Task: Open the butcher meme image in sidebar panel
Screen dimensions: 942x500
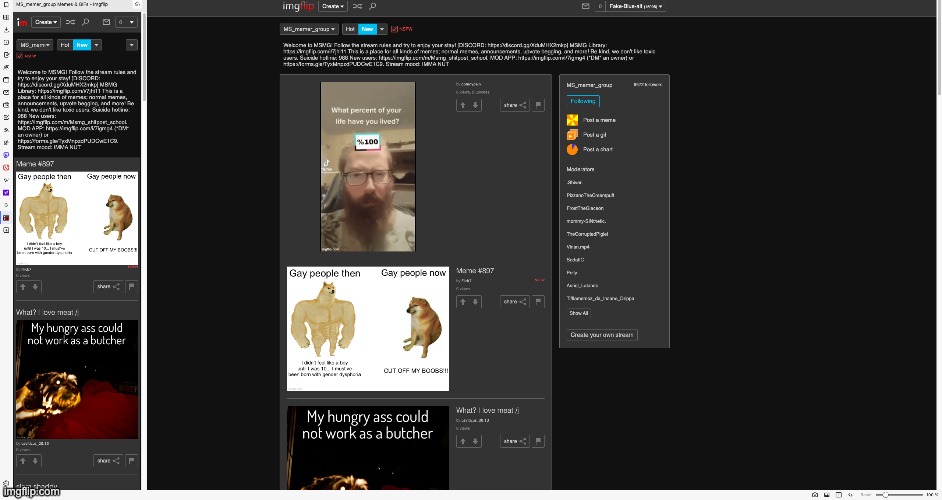Action: coord(77,379)
